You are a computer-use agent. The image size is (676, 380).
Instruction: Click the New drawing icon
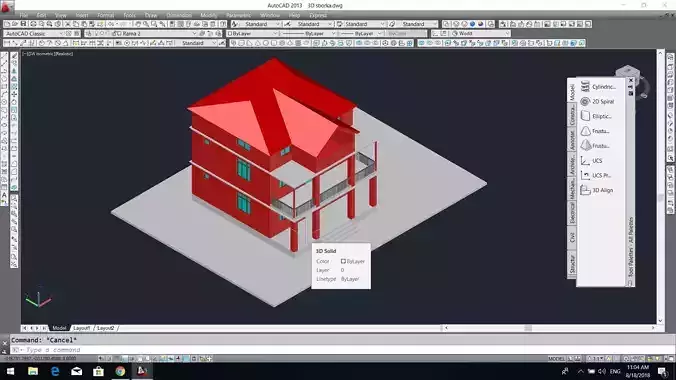[x=7, y=24]
